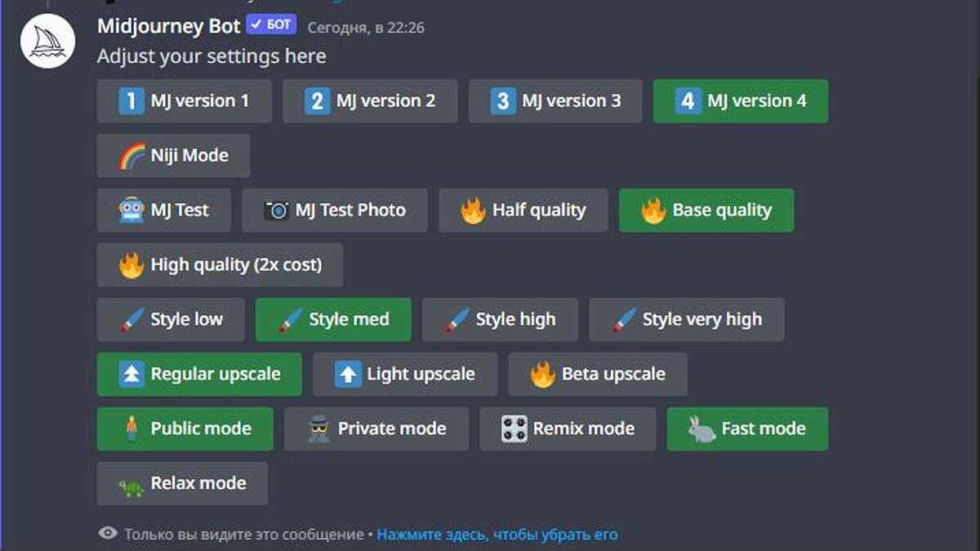
Task: Choose Style very high
Action: [687, 320]
